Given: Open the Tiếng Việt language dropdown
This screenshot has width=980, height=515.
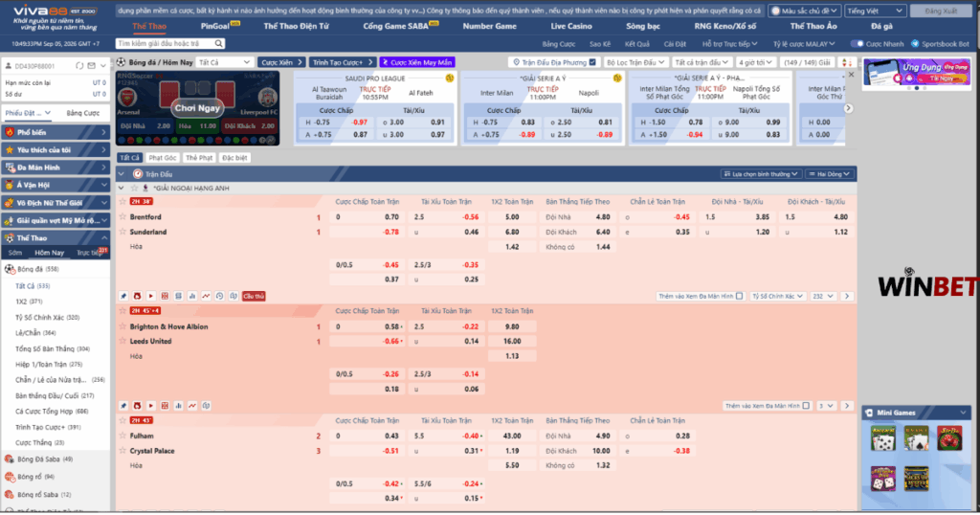Looking at the screenshot, I should 875,11.
